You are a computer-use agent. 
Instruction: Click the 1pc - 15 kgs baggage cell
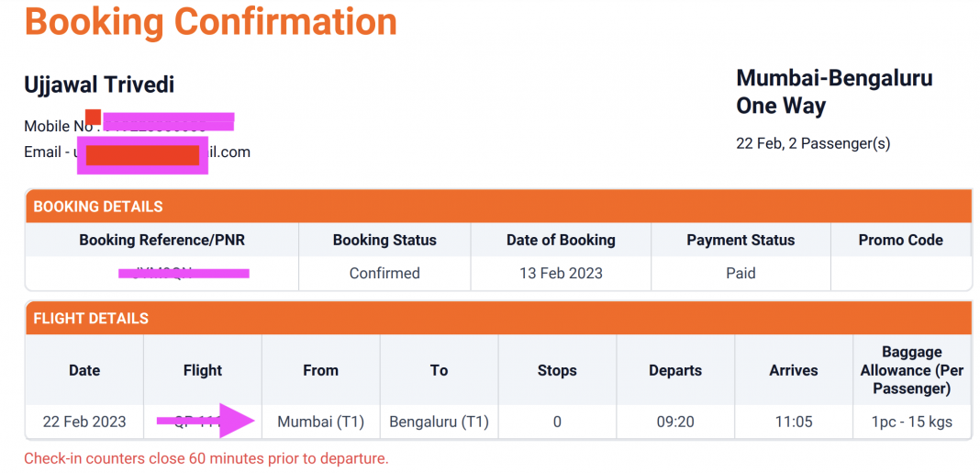[912, 422]
